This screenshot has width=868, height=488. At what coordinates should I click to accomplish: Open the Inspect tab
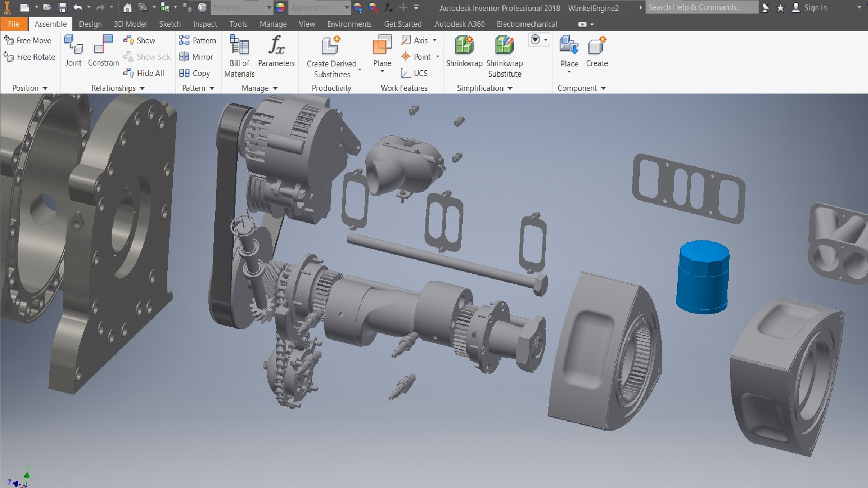click(x=205, y=24)
